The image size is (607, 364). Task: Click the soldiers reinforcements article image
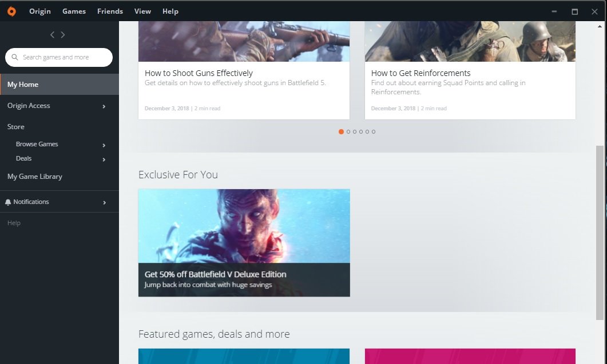470,41
